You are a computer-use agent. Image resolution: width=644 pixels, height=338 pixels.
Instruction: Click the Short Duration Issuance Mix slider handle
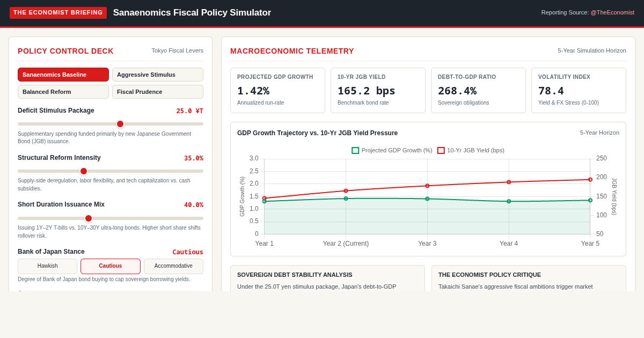point(89,218)
